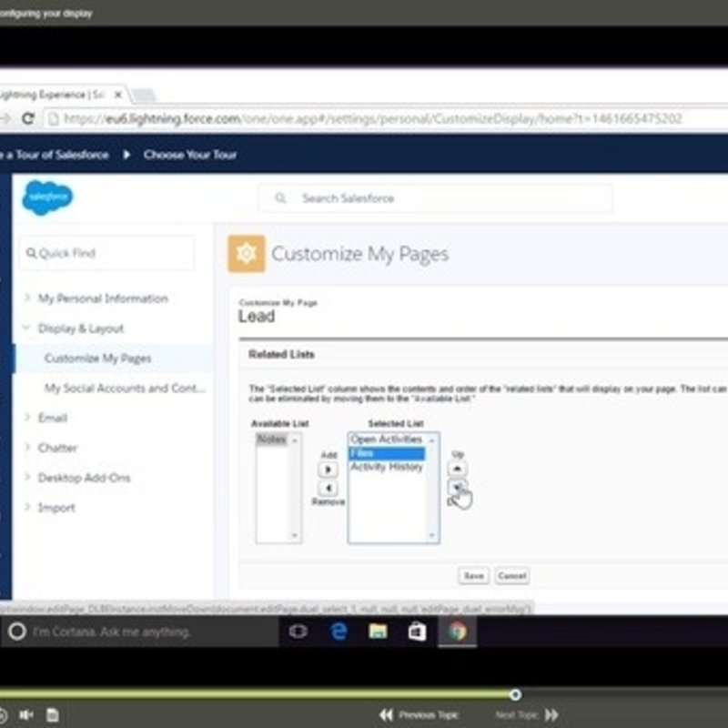Cancel the page customization

click(x=512, y=576)
